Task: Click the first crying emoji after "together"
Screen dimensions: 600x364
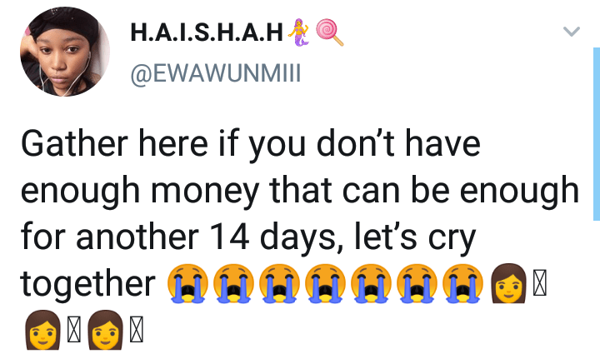Action: click(187, 283)
